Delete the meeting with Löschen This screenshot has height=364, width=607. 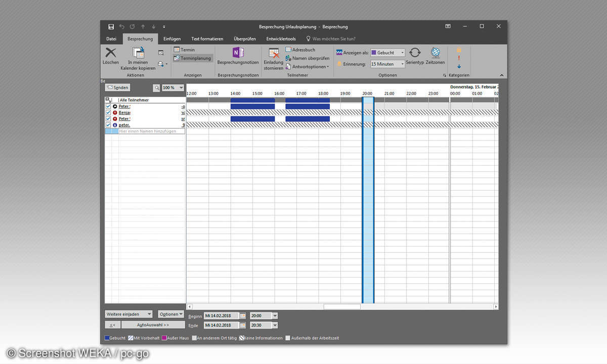(x=111, y=56)
